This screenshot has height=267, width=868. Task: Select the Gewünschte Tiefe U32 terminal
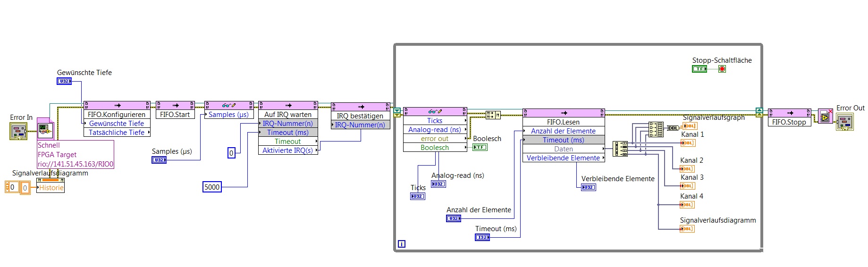click(x=64, y=81)
